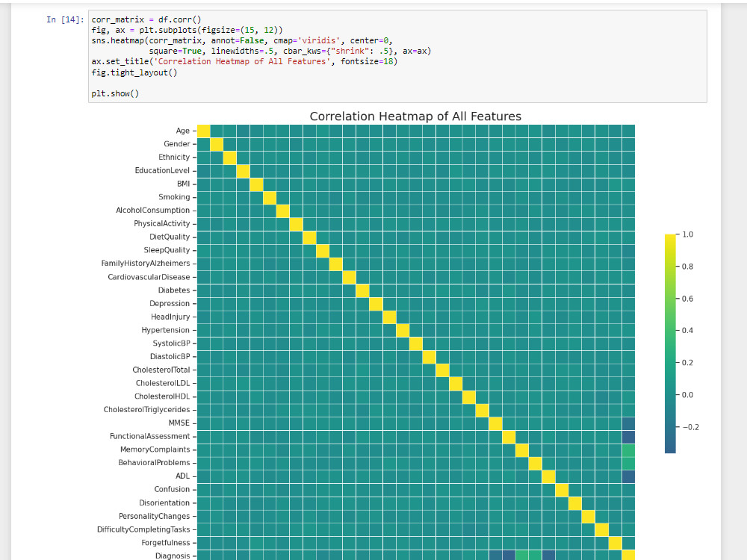Click the sns.heatmap code line
Viewport: 747px width, 560px height.
click(242, 40)
